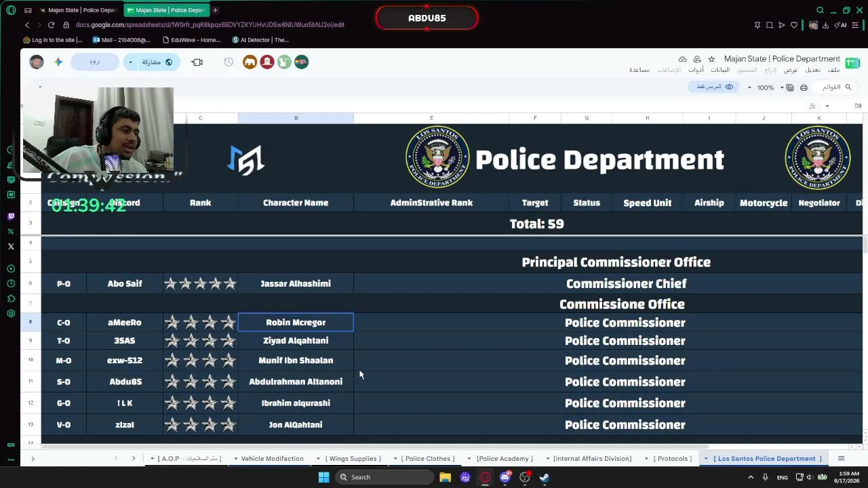Open EduWave bookmark in bookmarks bar
The width and height of the screenshot is (868, 488).
point(192,40)
